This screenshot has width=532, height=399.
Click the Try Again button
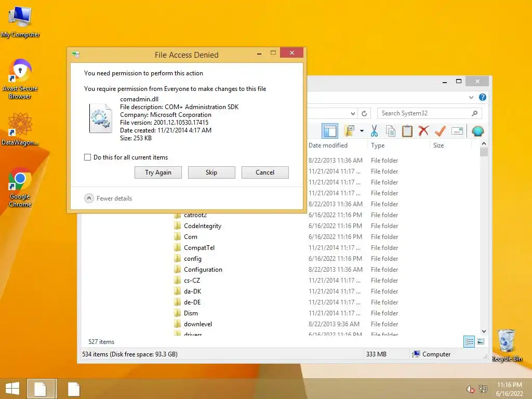(158, 172)
